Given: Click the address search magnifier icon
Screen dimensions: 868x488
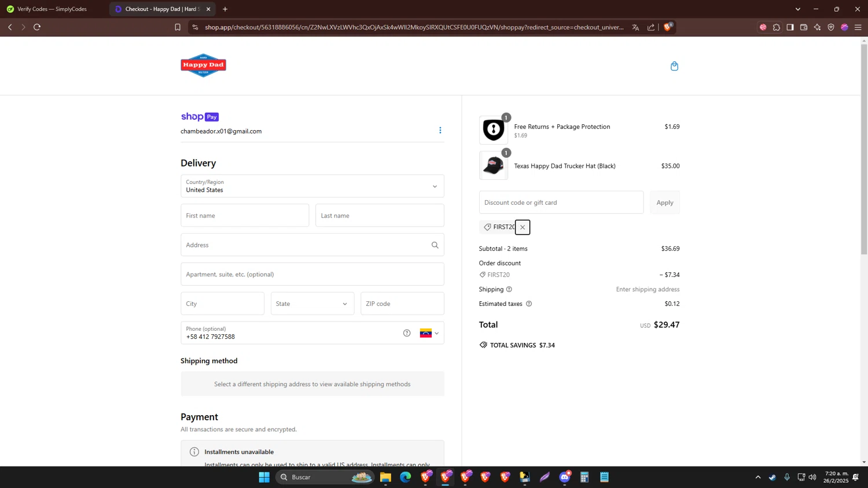Looking at the screenshot, I should (435, 245).
